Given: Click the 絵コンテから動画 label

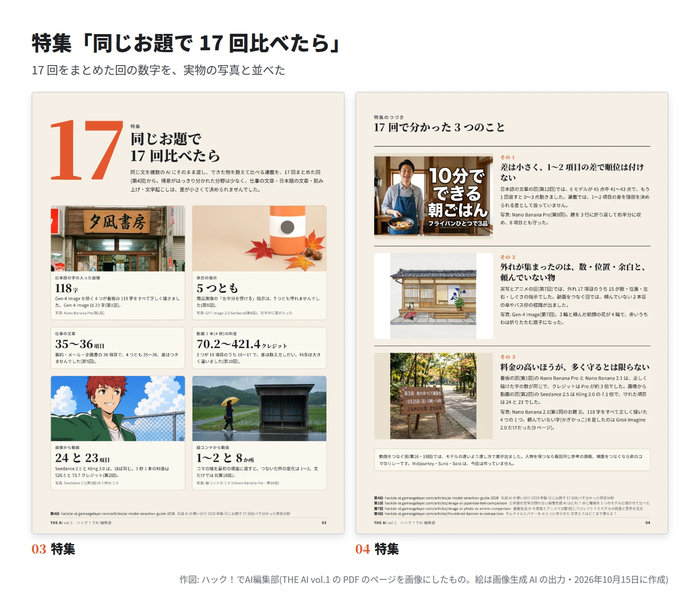Looking at the screenshot, I should (213, 447).
